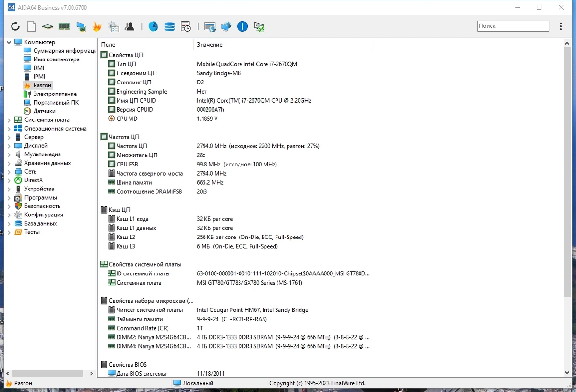The image size is (576, 392).
Task: Expand the Сеть tree node
Action: click(9, 172)
